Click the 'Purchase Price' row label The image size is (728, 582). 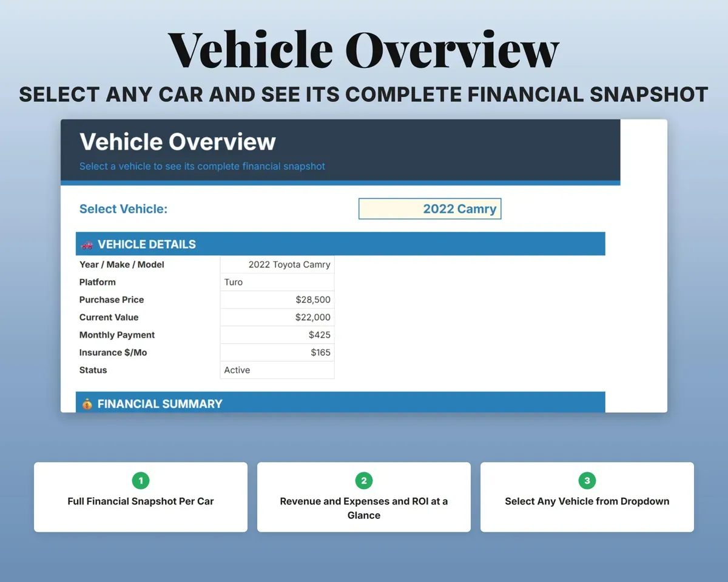pyautogui.click(x=112, y=299)
